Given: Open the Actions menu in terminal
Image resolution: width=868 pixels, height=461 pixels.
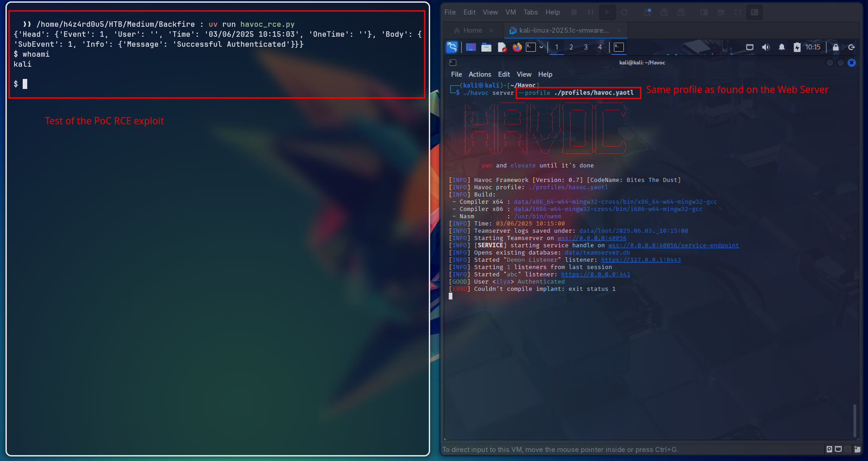Looking at the screenshot, I should click(x=480, y=74).
